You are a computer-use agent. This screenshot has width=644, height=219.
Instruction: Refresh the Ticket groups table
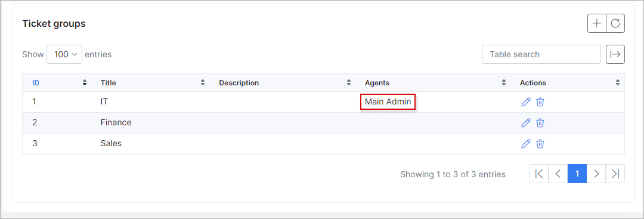(x=615, y=23)
